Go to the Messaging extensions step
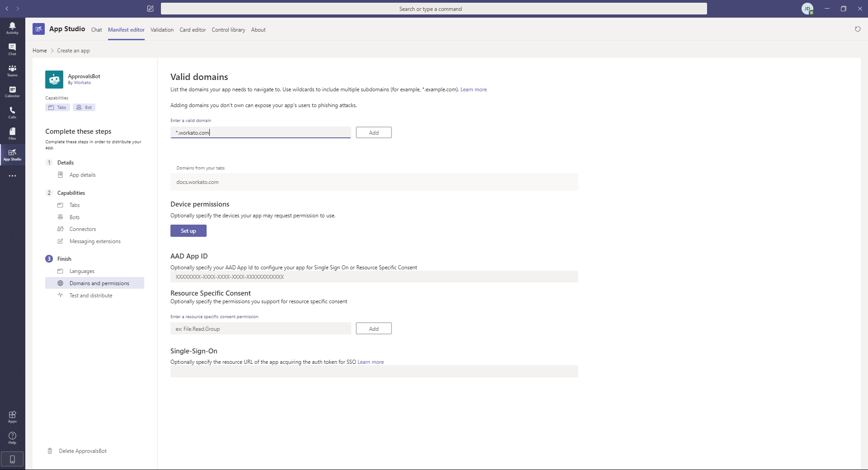Screen dimensions: 868x470 [x=95, y=241]
